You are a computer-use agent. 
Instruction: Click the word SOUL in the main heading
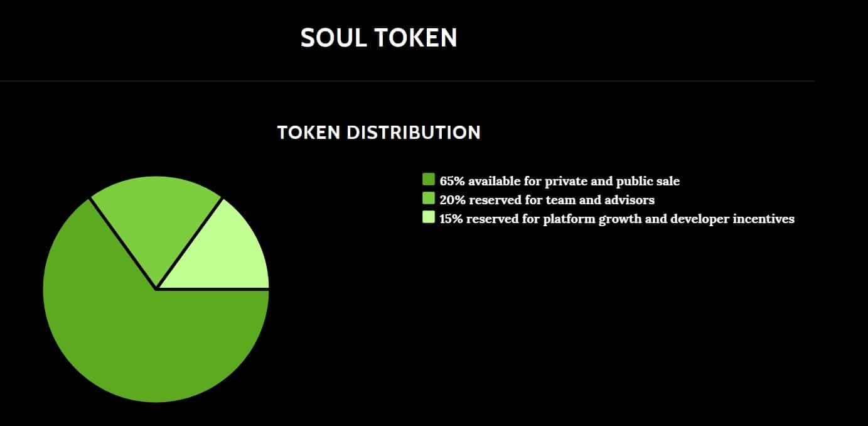tap(333, 38)
